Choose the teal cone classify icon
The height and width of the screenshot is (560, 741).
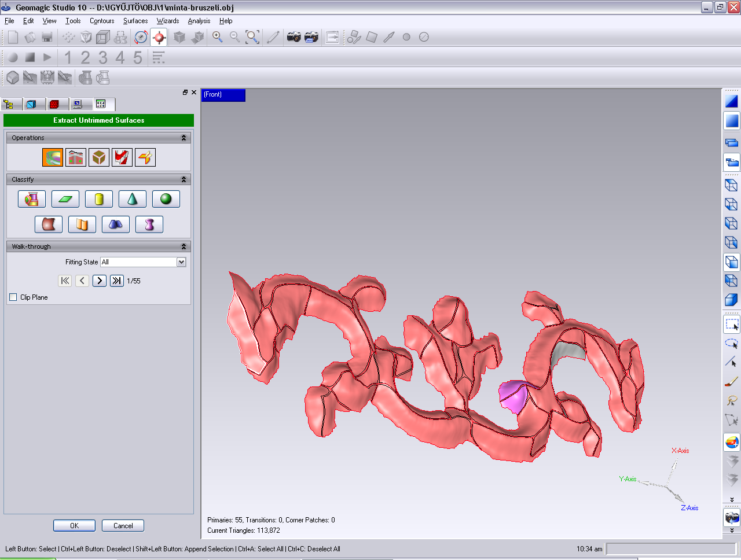133,199
